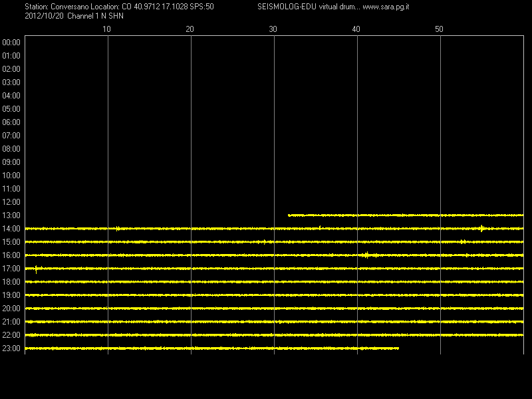Click the 50 minute axis label
Screen dimensions: 532x399
pyautogui.click(x=439, y=29)
